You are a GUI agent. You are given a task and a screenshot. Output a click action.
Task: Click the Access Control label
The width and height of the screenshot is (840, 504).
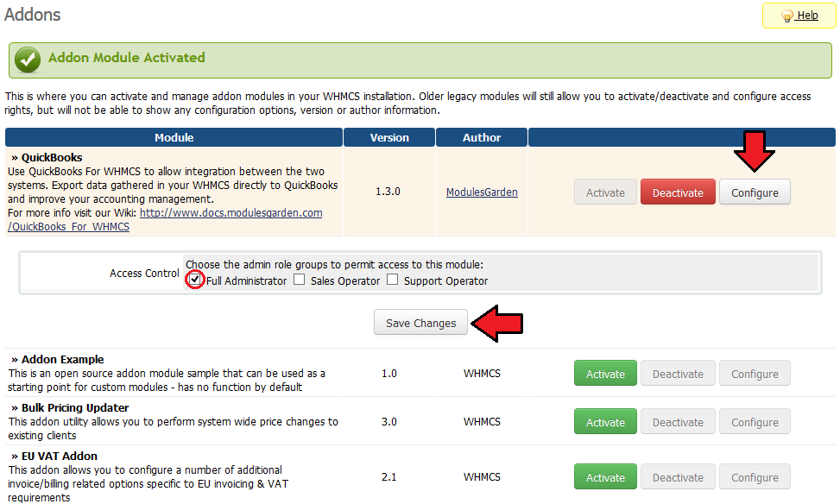tap(144, 273)
